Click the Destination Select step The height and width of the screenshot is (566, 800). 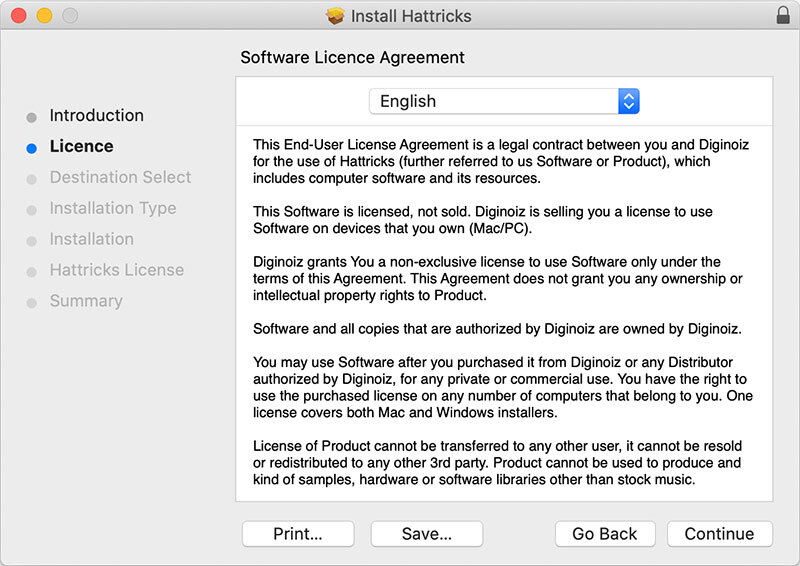[x=120, y=178]
